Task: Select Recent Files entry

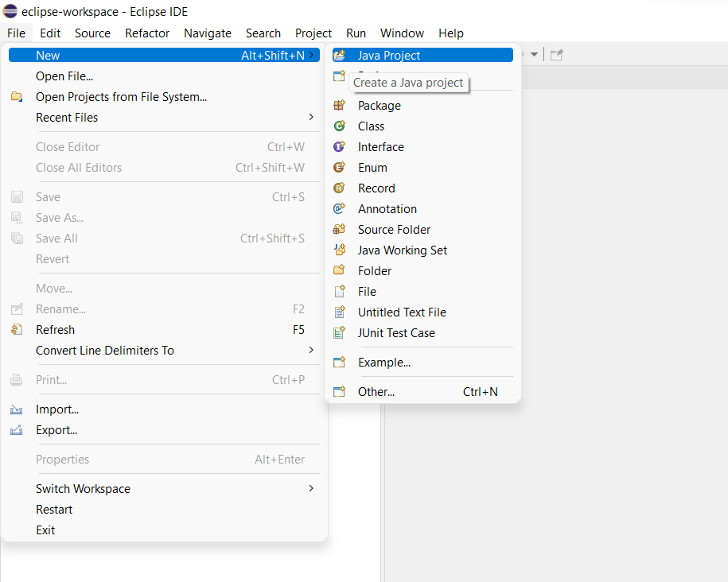Action: pyautogui.click(x=165, y=118)
